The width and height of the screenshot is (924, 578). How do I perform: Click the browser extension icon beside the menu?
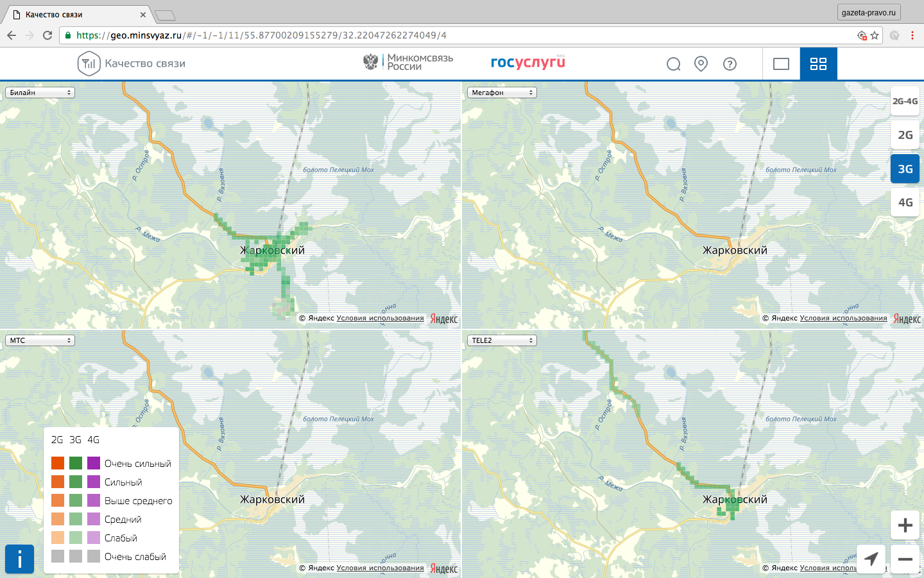(894, 35)
